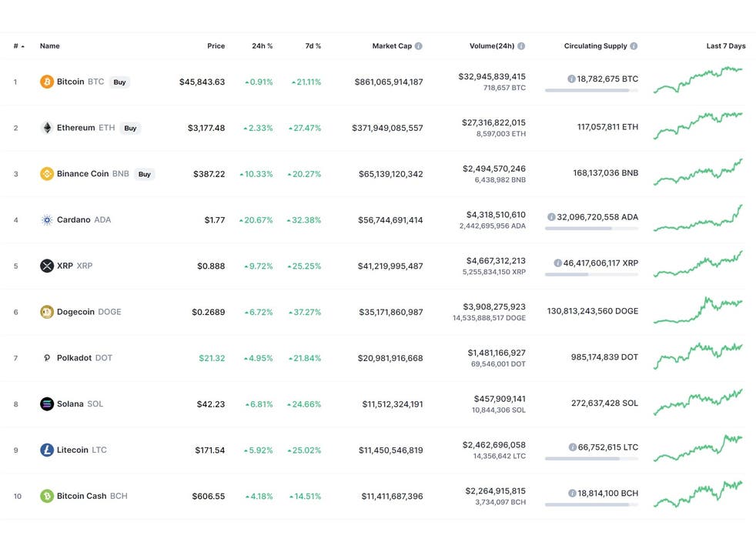Open the XRP 7-day sparkline chart
Image resolution: width=756 pixels, height=559 pixels.
pos(698,264)
